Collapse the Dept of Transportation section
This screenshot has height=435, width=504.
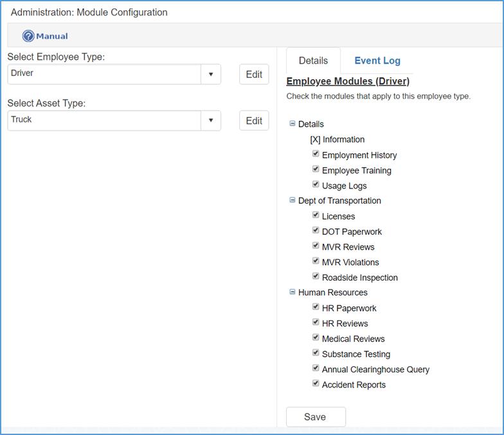point(292,200)
